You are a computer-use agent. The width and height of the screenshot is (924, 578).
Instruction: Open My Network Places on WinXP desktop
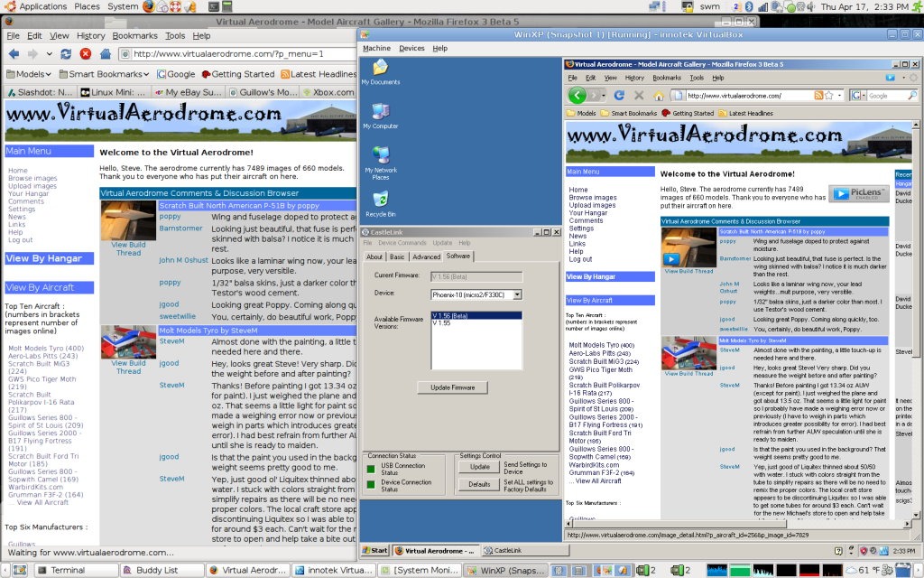tap(381, 163)
